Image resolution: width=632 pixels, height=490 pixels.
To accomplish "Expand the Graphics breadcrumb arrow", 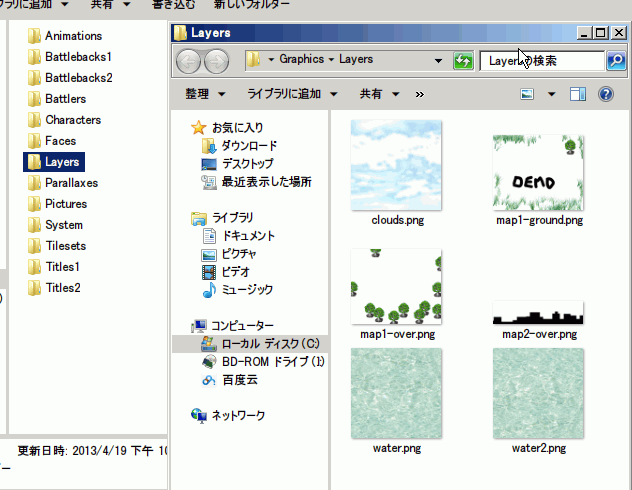I will (x=331, y=60).
